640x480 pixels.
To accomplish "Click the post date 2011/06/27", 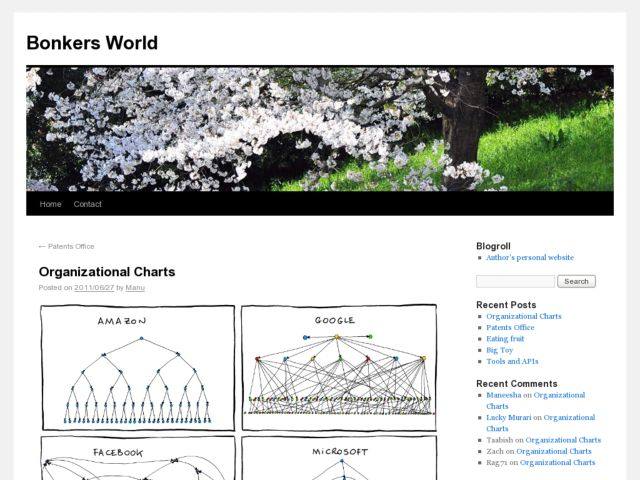I will pyautogui.click(x=93, y=288).
